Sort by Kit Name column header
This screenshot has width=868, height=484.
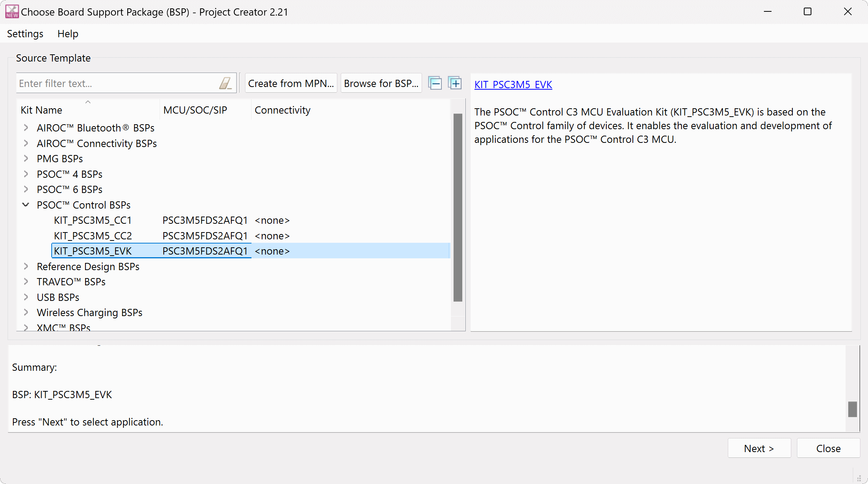88,110
